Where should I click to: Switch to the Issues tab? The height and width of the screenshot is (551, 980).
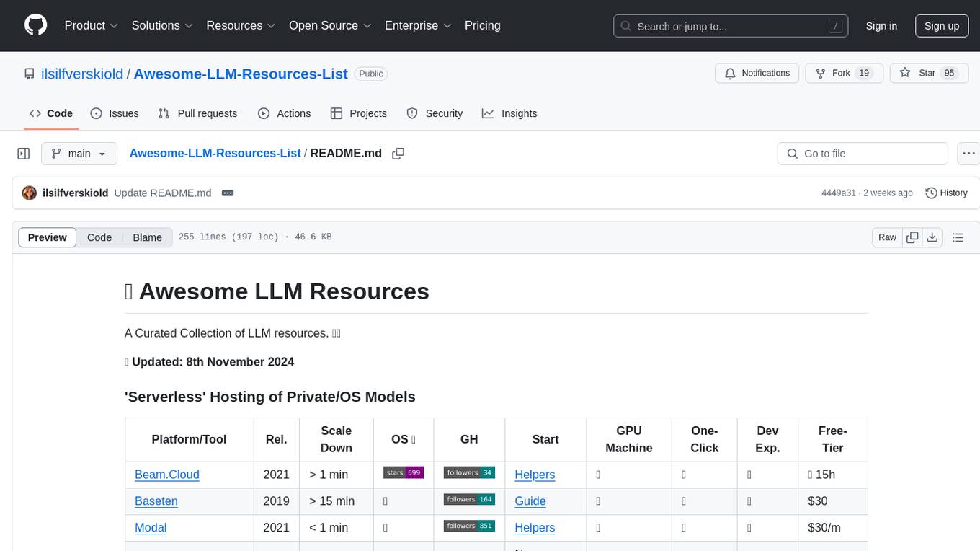click(x=115, y=113)
